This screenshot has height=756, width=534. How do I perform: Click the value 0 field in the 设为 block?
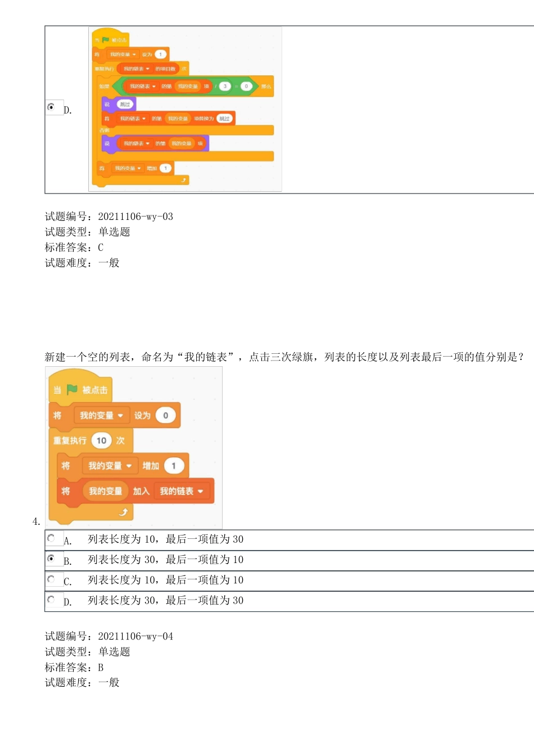(166, 415)
